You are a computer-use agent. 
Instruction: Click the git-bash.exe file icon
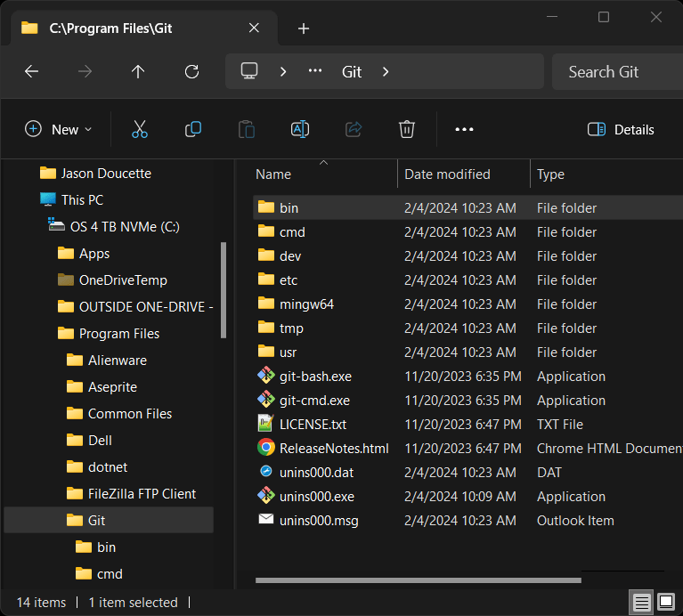point(265,376)
